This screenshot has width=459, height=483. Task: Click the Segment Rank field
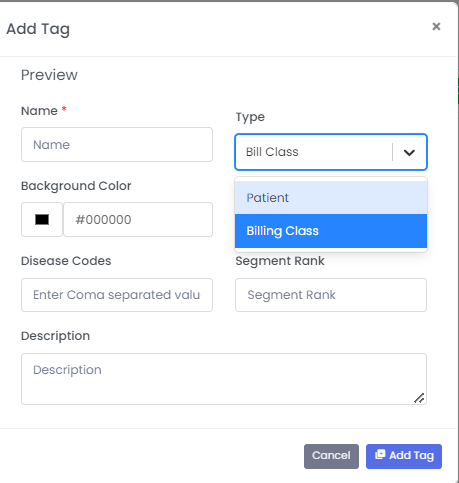[331, 295]
